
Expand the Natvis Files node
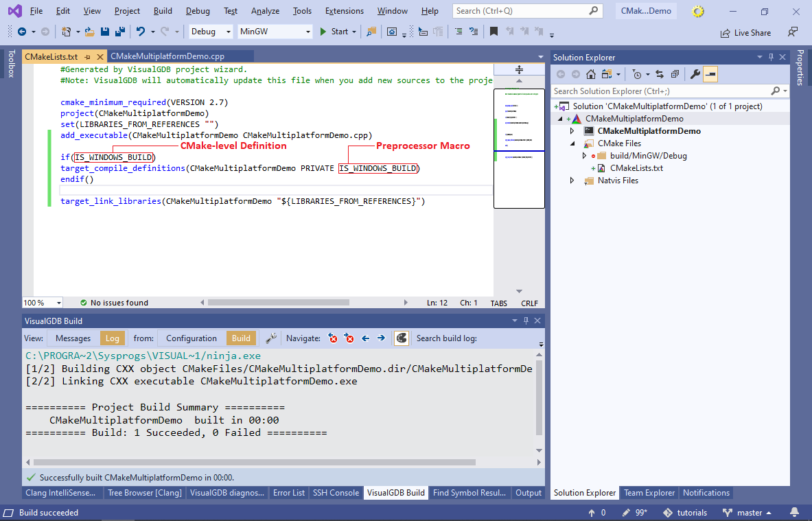coord(572,181)
